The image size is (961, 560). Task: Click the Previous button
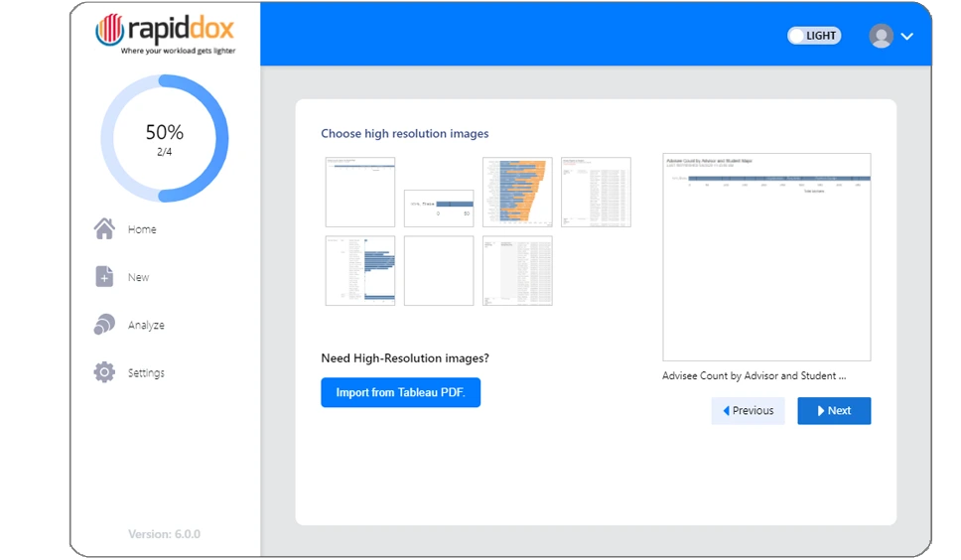tap(748, 410)
